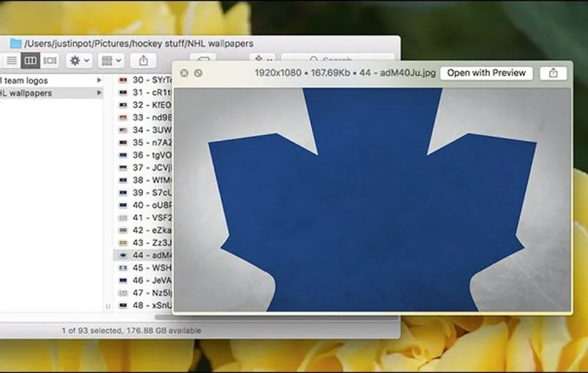Click Open with Preview button

(x=486, y=73)
